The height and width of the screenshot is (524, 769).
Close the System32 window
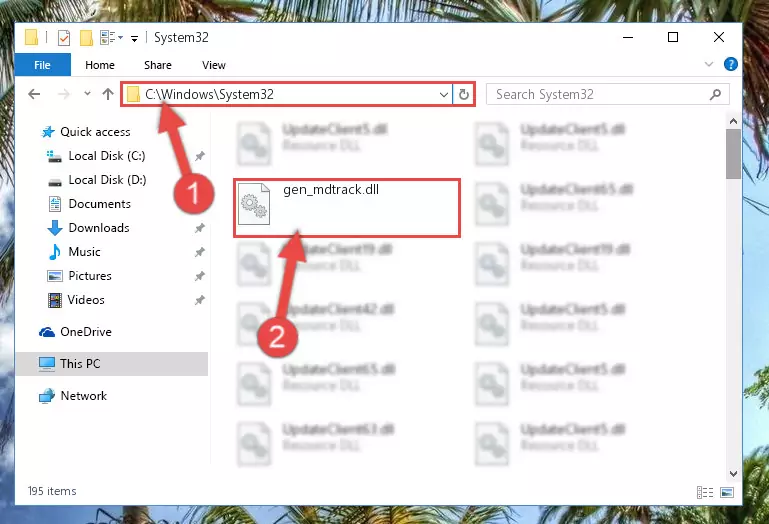tap(718, 37)
